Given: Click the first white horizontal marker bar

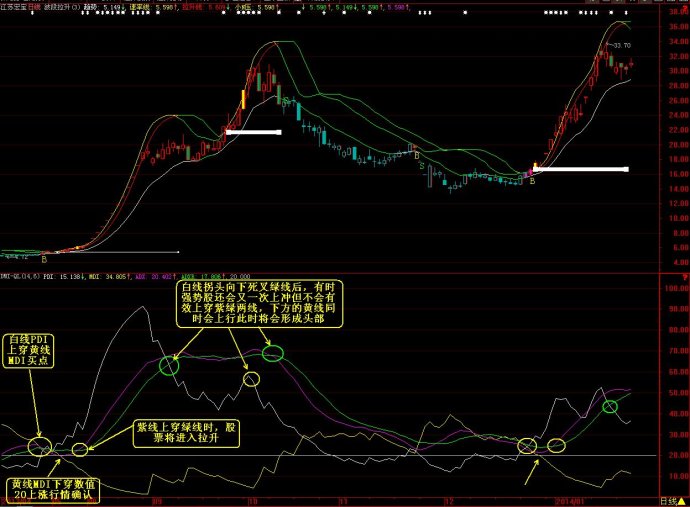Looking at the screenshot, I should click(253, 132).
